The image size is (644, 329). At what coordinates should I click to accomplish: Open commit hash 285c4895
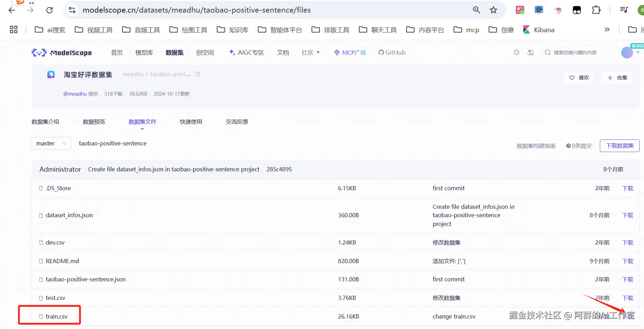tap(279, 169)
